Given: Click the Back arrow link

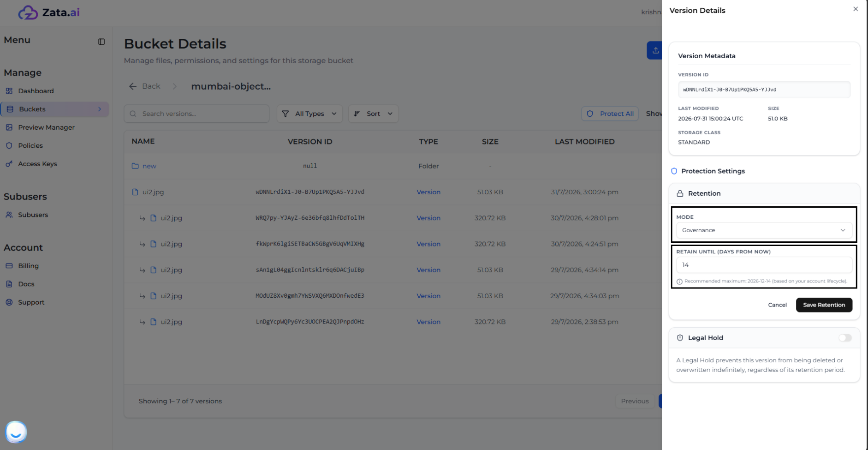Looking at the screenshot, I should [x=145, y=86].
